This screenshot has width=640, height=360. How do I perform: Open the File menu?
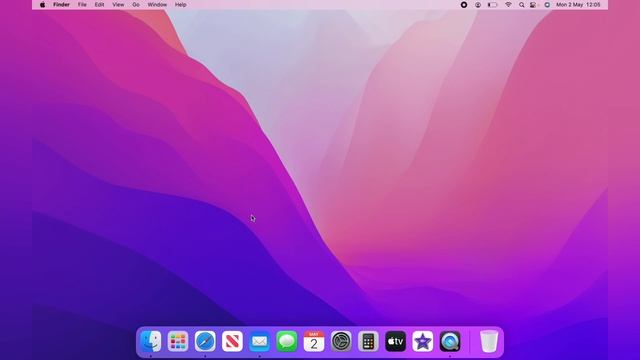tap(82, 5)
